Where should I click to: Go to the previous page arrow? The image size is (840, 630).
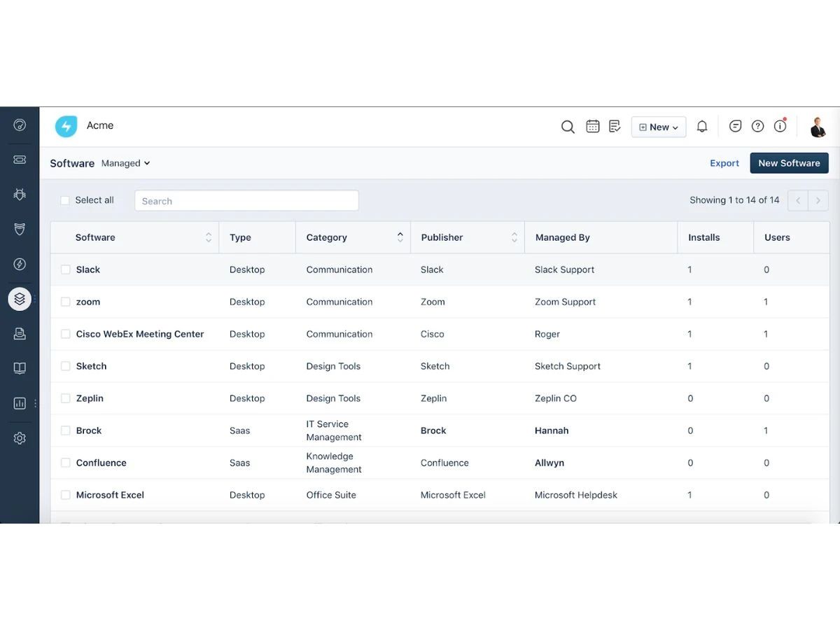coord(798,200)
